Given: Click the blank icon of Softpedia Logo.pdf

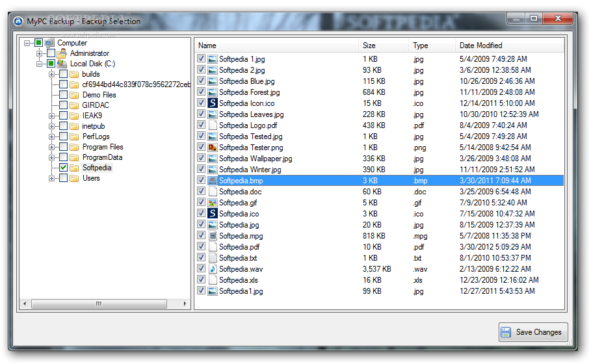Looking at the screenshot, I should tap(213, 125).
